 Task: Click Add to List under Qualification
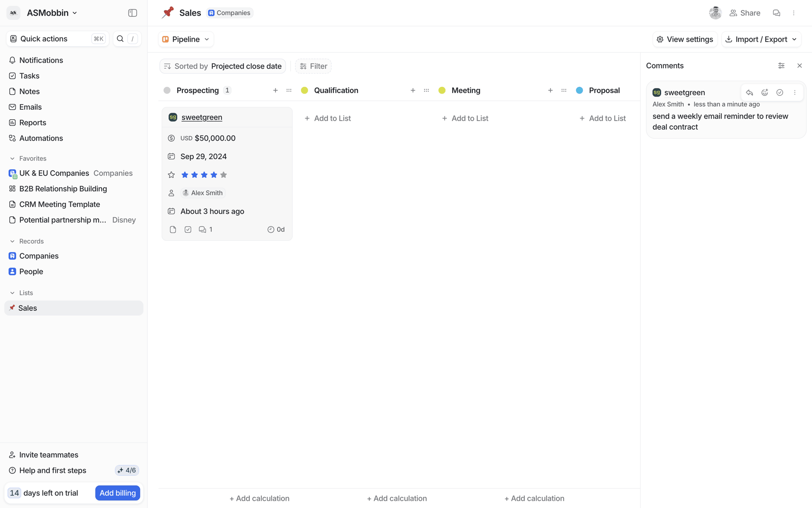(328, 119)
